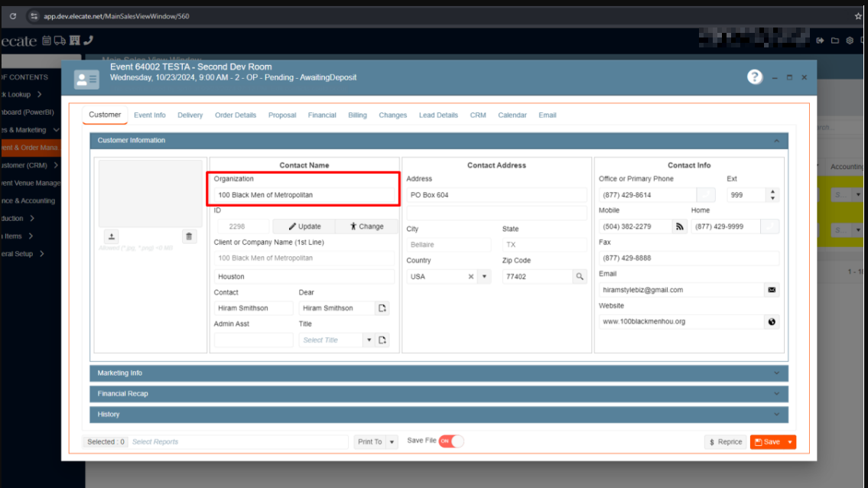Click the Zip Code search magnifier
Image resolution: width=868 pixels, height=488 pixels.
click(x=580, y=276)
